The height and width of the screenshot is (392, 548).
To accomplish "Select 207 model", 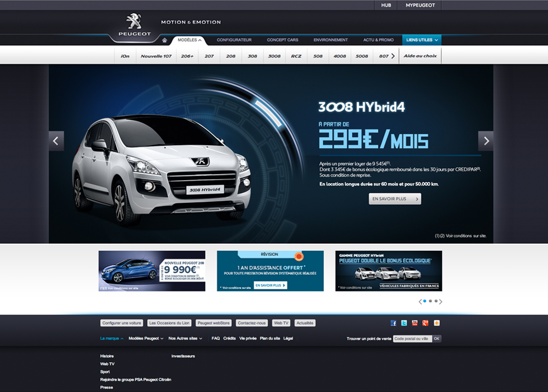I will click(x=209, y=56).
